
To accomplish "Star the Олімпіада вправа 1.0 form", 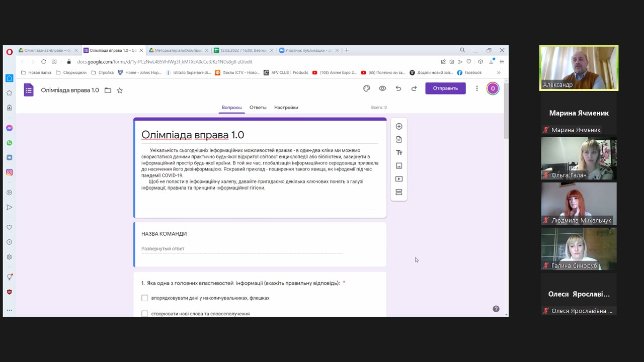I will [x=120, y=90].
